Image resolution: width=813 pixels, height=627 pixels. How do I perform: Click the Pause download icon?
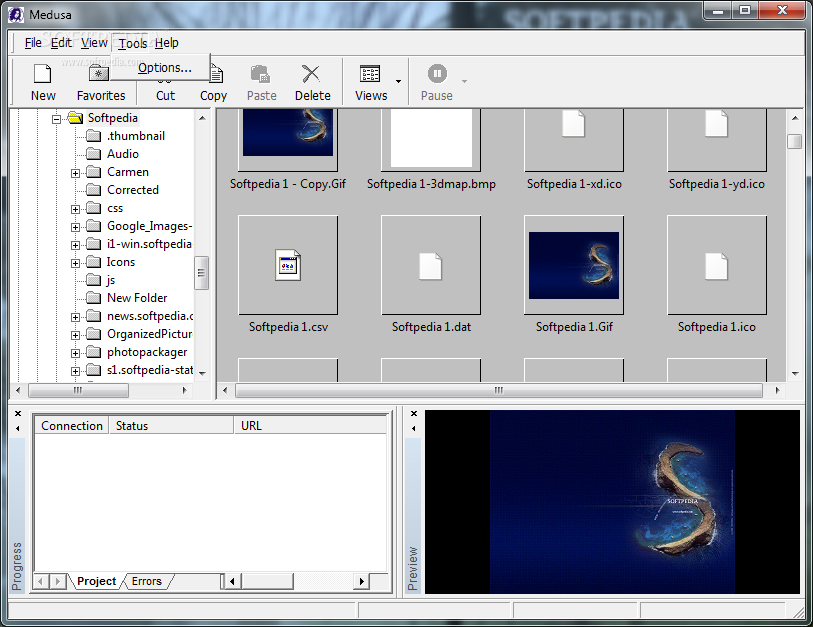pyautogui.click(x=437, y=74)
